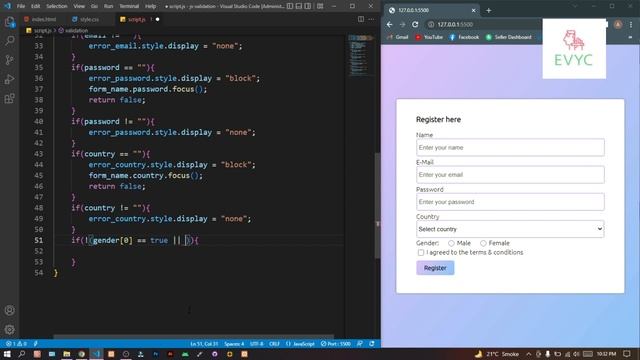Reload the browser page

pos(415,24)
